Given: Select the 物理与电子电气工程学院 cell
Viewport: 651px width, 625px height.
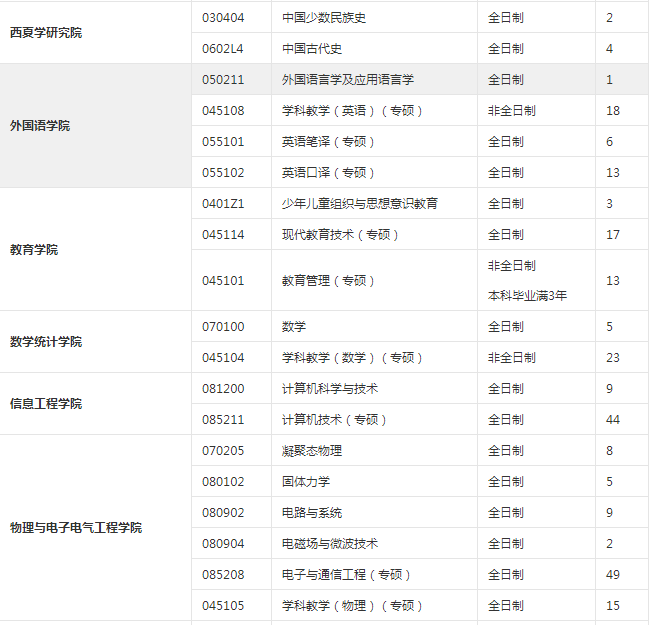Looking at the screenshot, I should coord(76,527).
